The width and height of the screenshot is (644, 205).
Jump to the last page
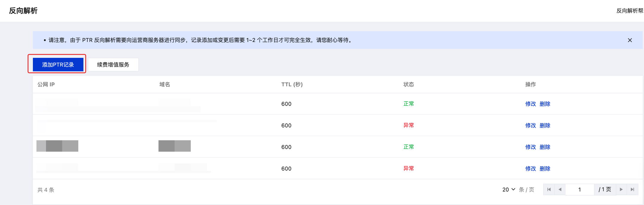click(632, 189)
